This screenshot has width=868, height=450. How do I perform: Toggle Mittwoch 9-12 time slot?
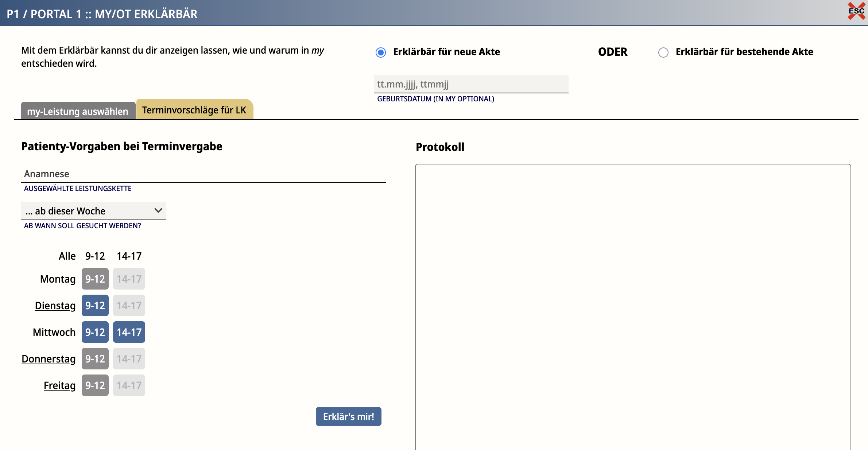coord(95,332)
